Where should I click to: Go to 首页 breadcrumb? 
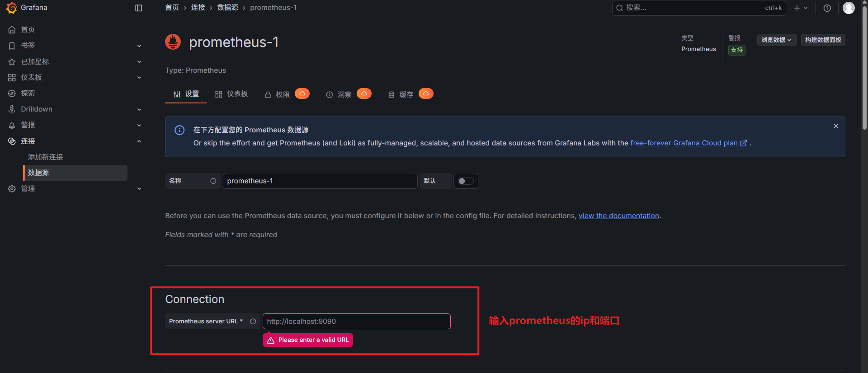(172, 8)
